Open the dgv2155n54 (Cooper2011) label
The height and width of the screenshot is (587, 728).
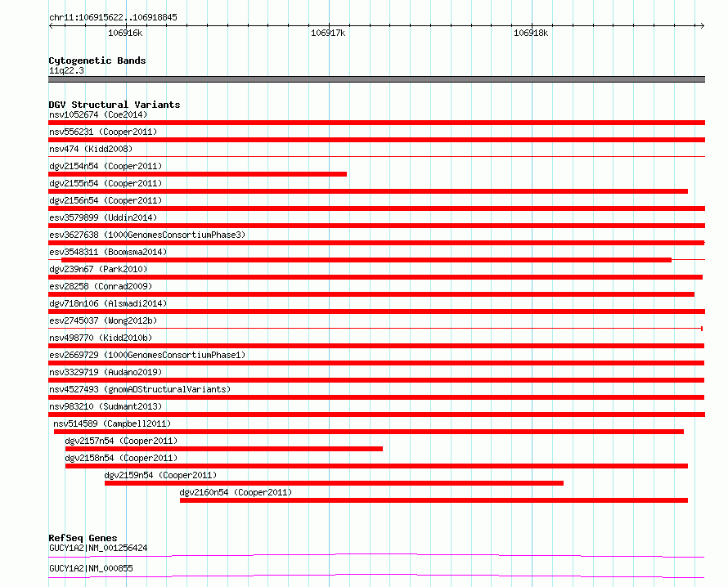[x=106, y=183]
